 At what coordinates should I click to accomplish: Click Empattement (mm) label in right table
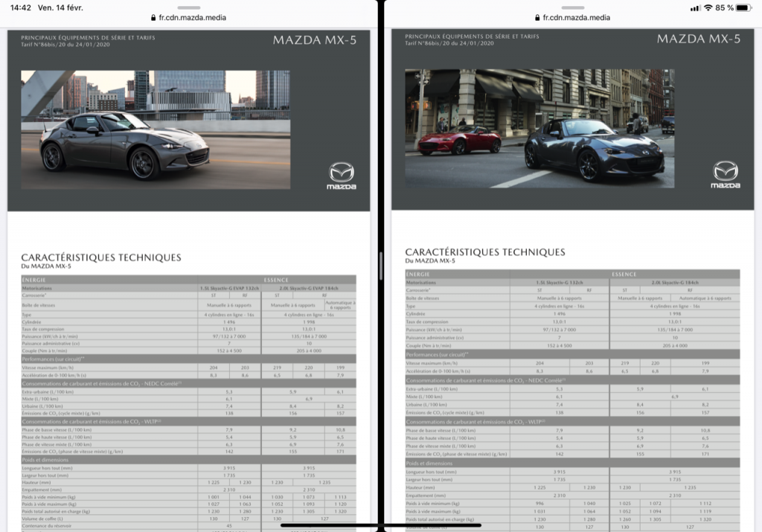426,496
